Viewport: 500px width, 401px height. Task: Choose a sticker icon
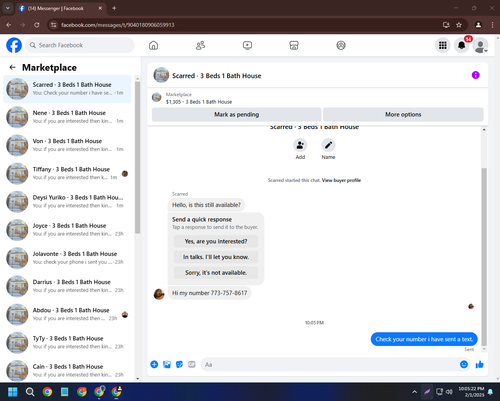point(179,364)
